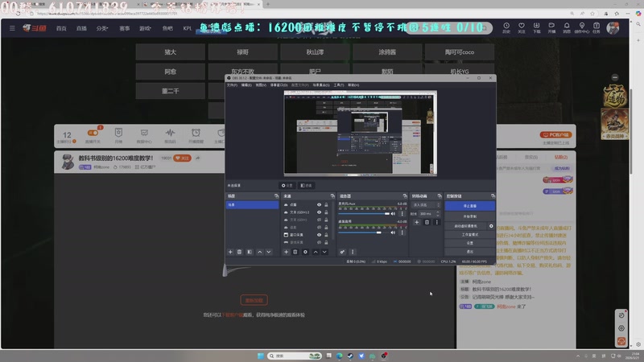Open desktop audio channel options menu
This screenshot has width=644, height=362.
pos(402,232)
